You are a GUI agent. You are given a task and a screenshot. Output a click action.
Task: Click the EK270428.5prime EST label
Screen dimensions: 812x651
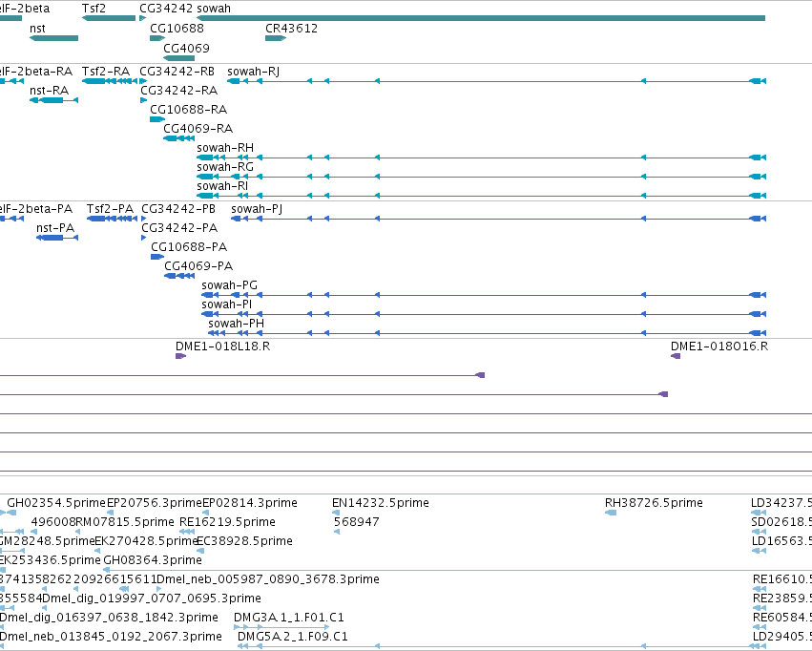[147, 540]
